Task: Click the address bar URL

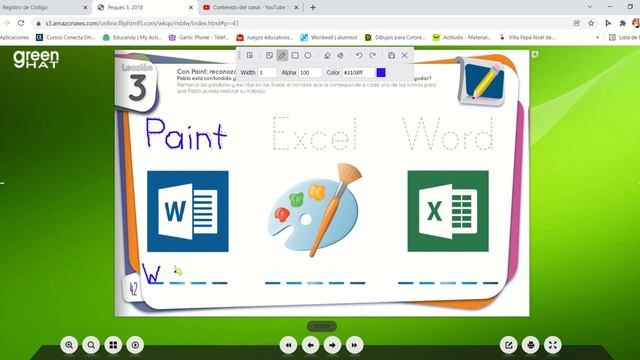Action: [142, 23]
